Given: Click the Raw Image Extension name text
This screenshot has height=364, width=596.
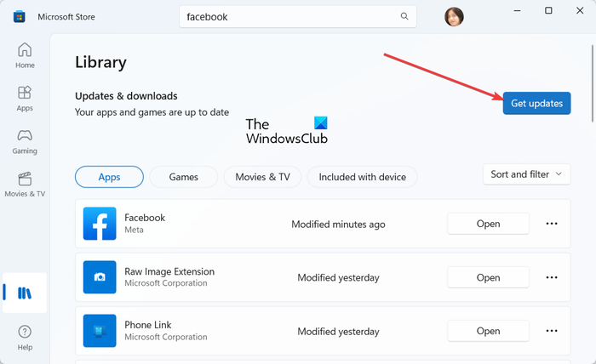Looking at the screenshot, I should [169, 271].
